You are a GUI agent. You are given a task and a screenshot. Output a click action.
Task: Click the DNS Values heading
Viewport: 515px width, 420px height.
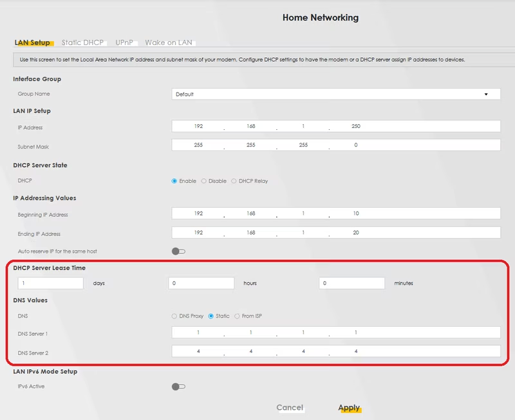[x=30, y=300]
